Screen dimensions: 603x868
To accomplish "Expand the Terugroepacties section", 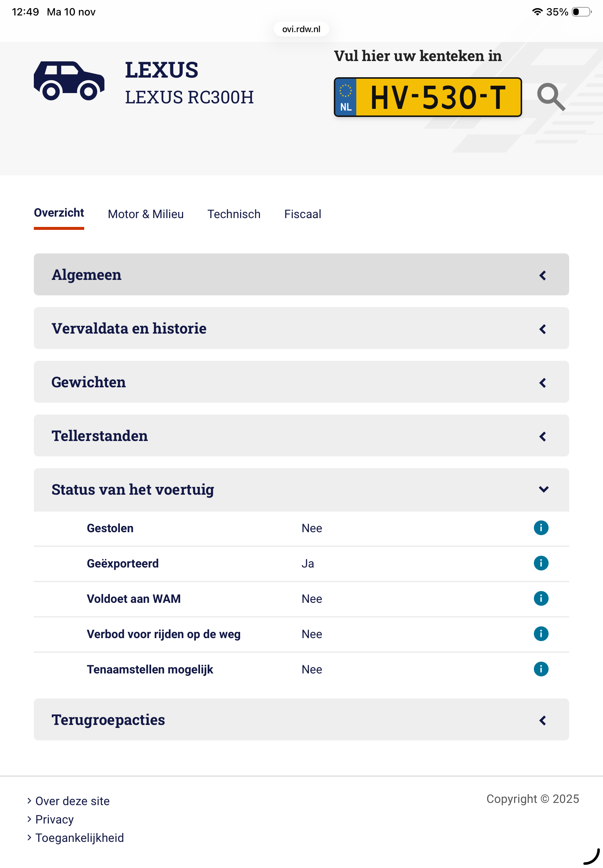I will tap(301, 719).
